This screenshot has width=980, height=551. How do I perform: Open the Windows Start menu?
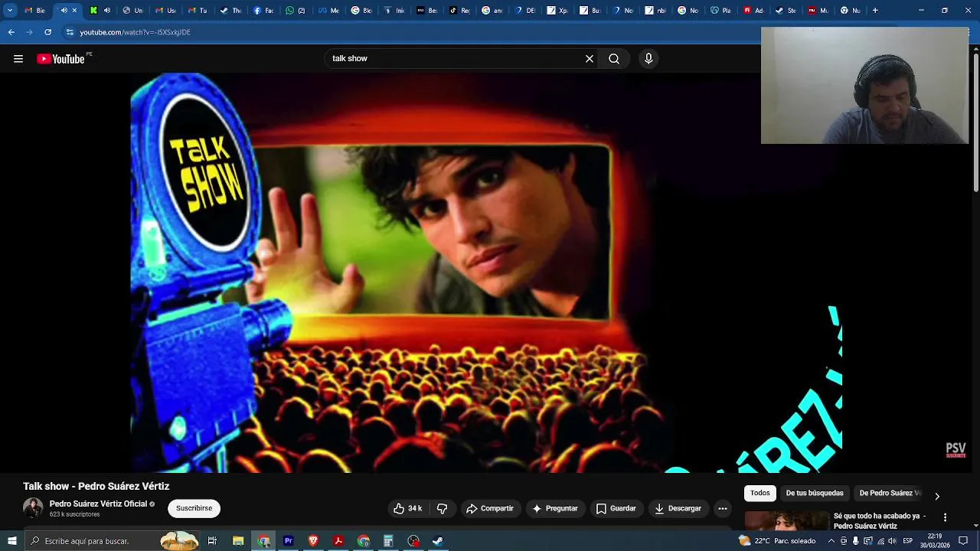[11, 541]
